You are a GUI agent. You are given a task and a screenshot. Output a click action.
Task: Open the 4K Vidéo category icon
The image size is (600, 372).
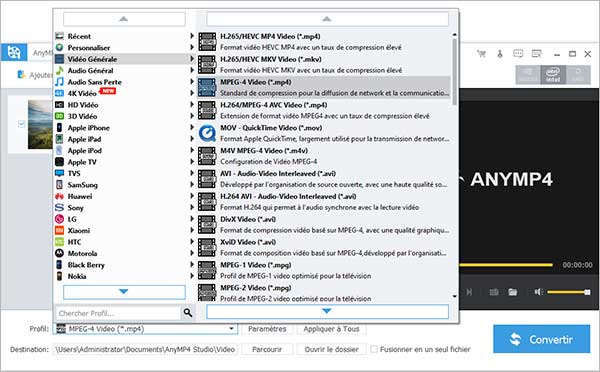point(59,93)
